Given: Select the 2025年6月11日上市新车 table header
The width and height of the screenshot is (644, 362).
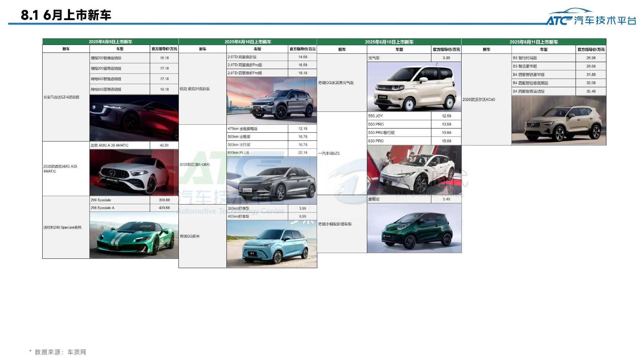Looking at the screenshot, I should (x=534, y=42).
